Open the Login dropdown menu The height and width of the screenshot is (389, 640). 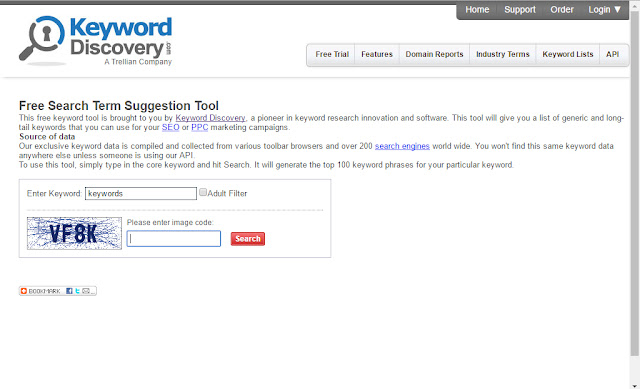pos(604,9)
